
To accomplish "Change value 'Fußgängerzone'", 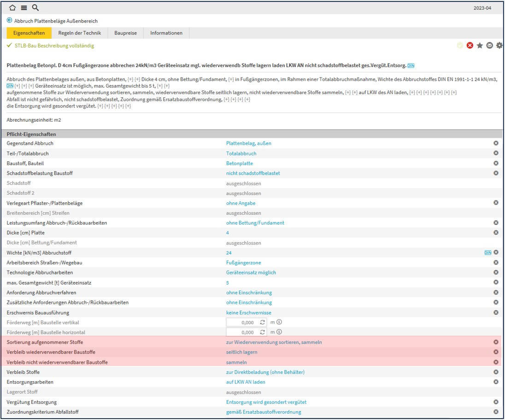I will coord(243,263).
